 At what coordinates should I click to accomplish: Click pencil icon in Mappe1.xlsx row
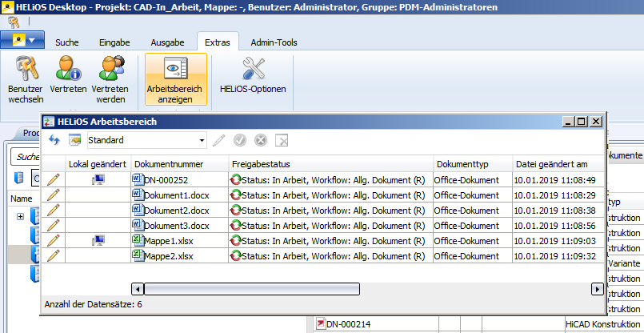tap(54, 240)
